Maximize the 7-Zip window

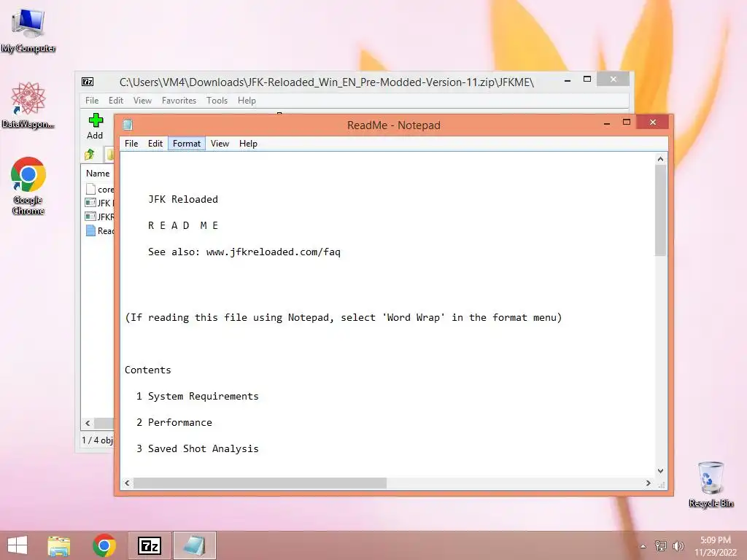pos(587,79)
